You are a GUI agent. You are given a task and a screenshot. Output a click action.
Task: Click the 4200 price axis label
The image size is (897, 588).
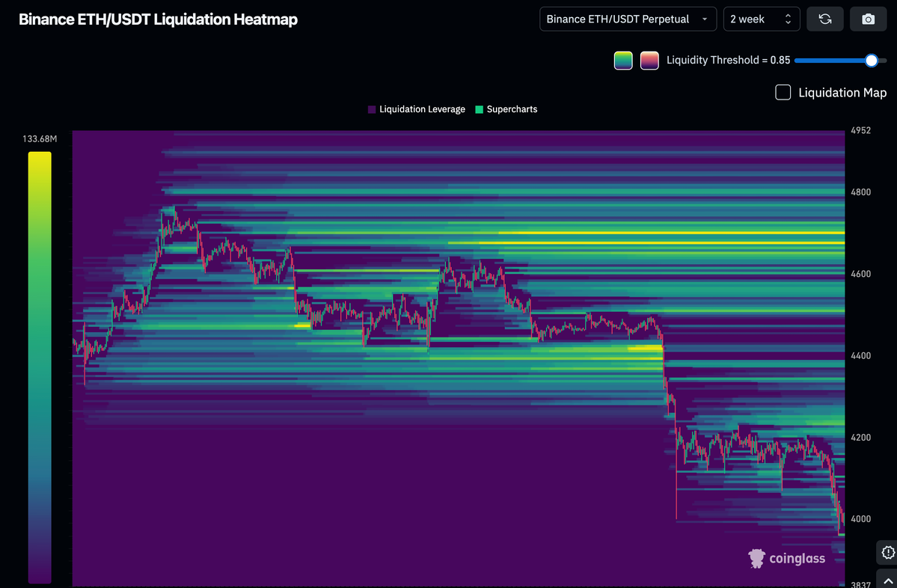coord(861,437)
